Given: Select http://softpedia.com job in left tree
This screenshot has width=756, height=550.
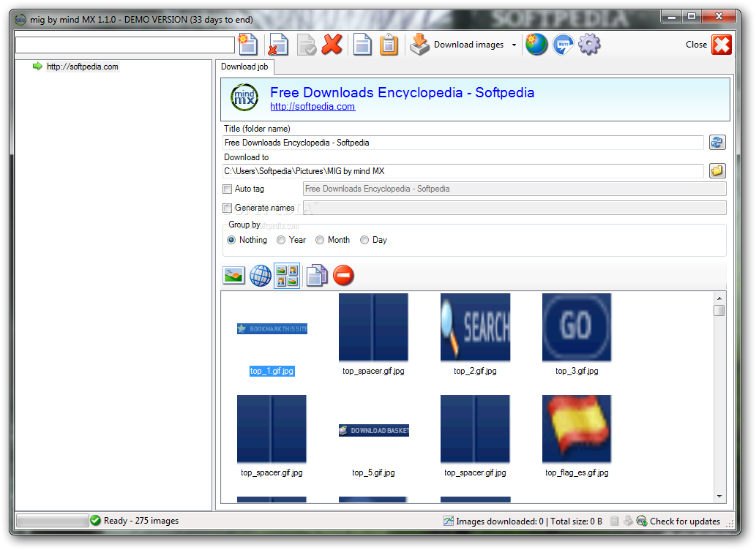Looking at the screenshot, I should [x=83, y=67].
